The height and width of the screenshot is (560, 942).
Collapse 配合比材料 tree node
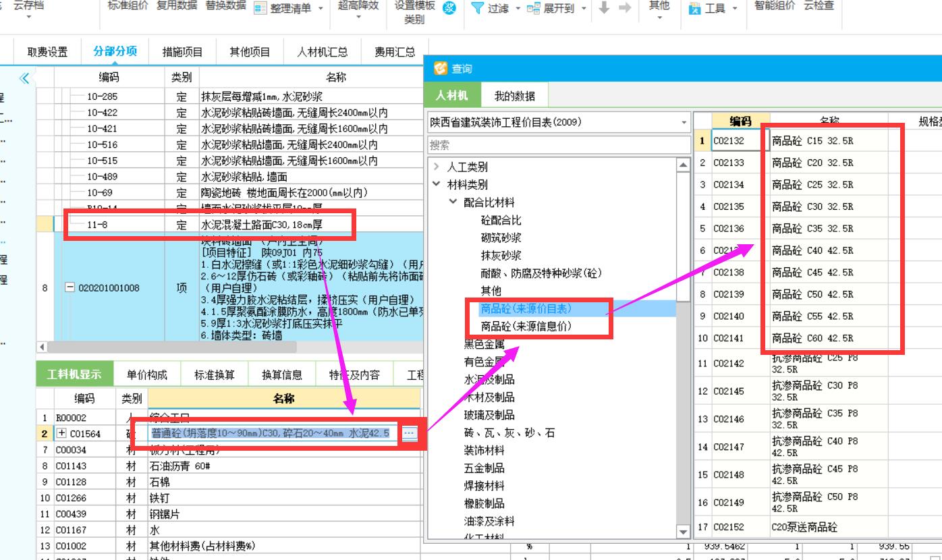coord(453,202)
